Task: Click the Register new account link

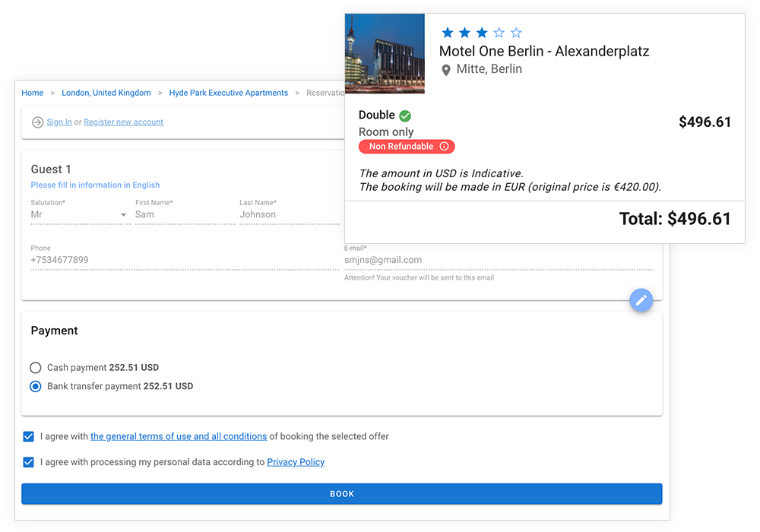Action: (123, 122)
